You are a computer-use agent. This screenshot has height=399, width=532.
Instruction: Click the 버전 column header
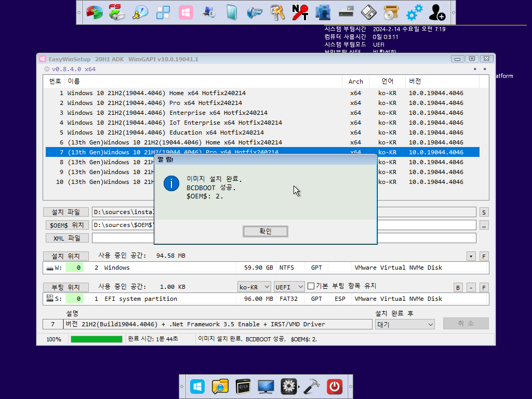pyautogui.click(x=442, y=82)
